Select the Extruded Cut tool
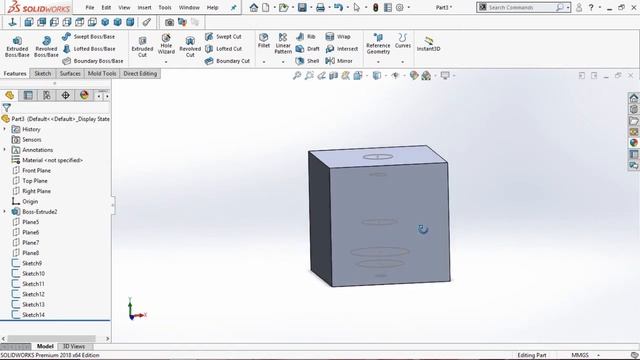This screenshot has width=640, height=360. (142, 46)
